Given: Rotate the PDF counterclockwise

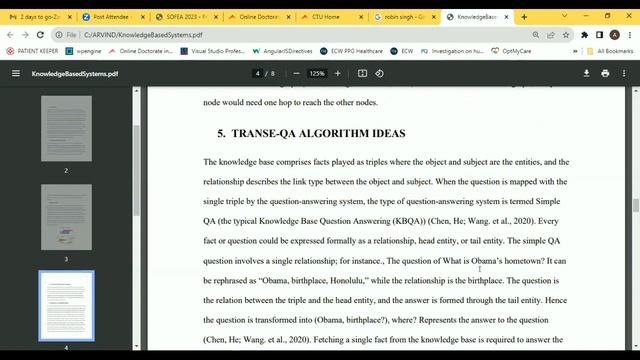Looking at the screenshot, I should point(380,73).
